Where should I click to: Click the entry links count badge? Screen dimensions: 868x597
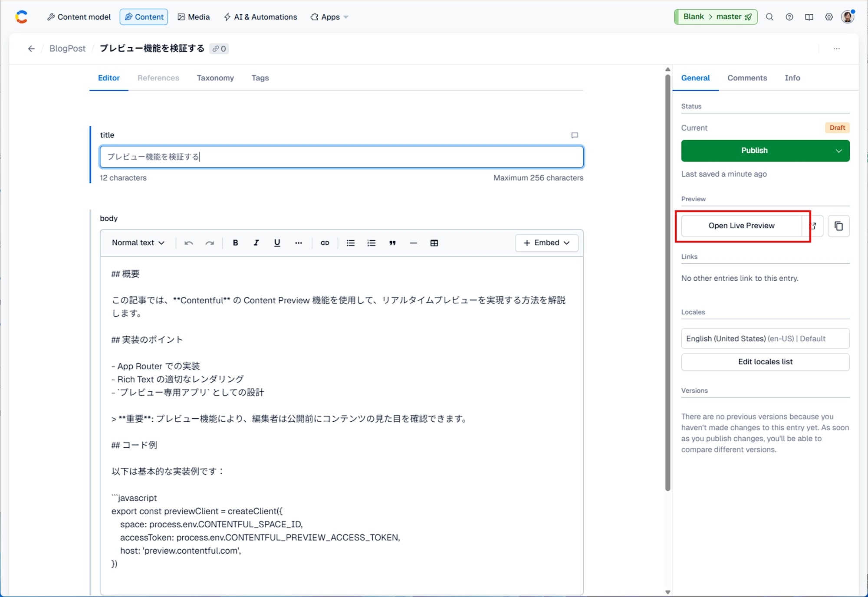click(219, 49)
